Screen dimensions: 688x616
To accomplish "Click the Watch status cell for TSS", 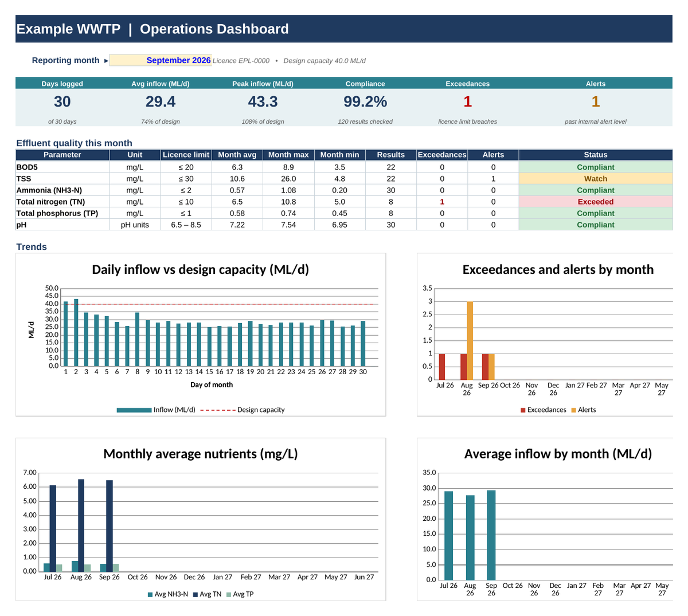I will pyautogui.click(x=596, y=179).
